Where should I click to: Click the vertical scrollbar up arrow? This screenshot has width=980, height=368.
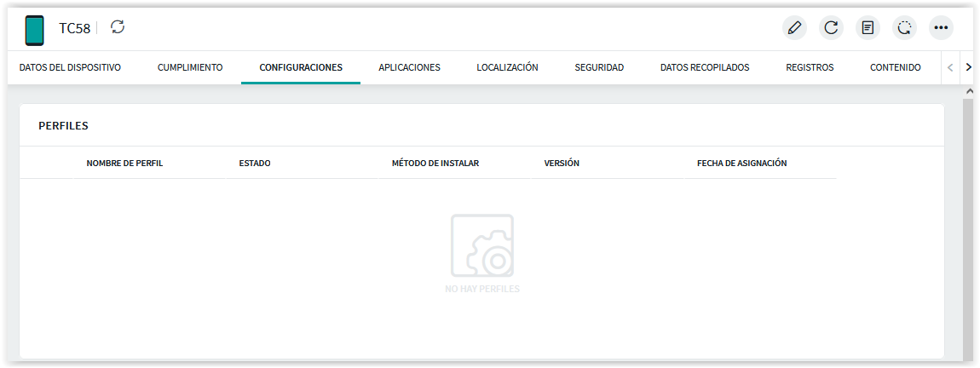(967, 90)
